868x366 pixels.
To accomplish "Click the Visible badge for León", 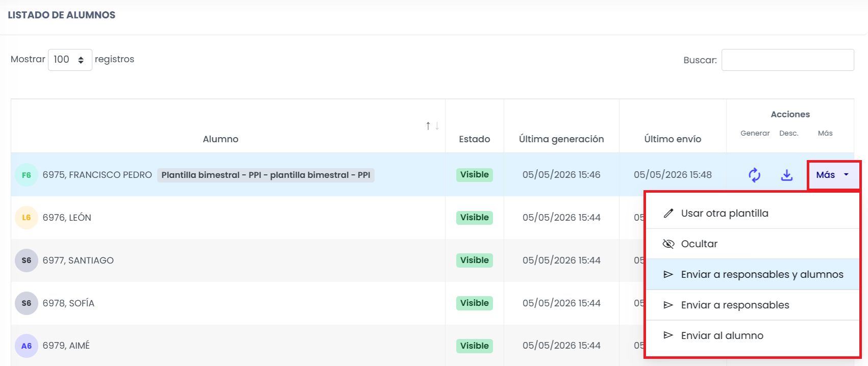I will click(x=475, y=218).
